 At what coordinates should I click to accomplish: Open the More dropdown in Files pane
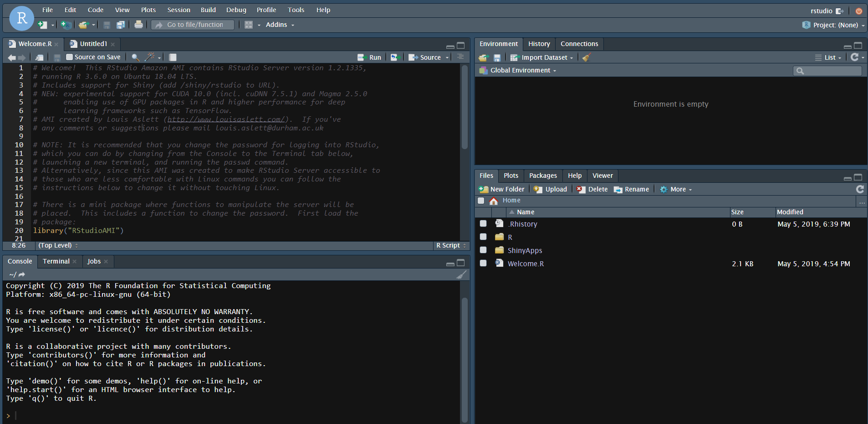[x=676, y=189]
